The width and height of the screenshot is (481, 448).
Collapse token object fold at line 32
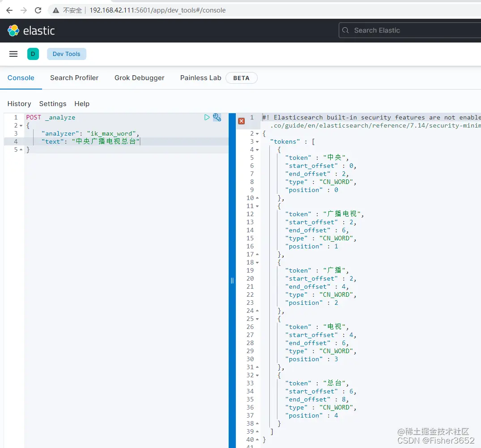pos(257,375)
